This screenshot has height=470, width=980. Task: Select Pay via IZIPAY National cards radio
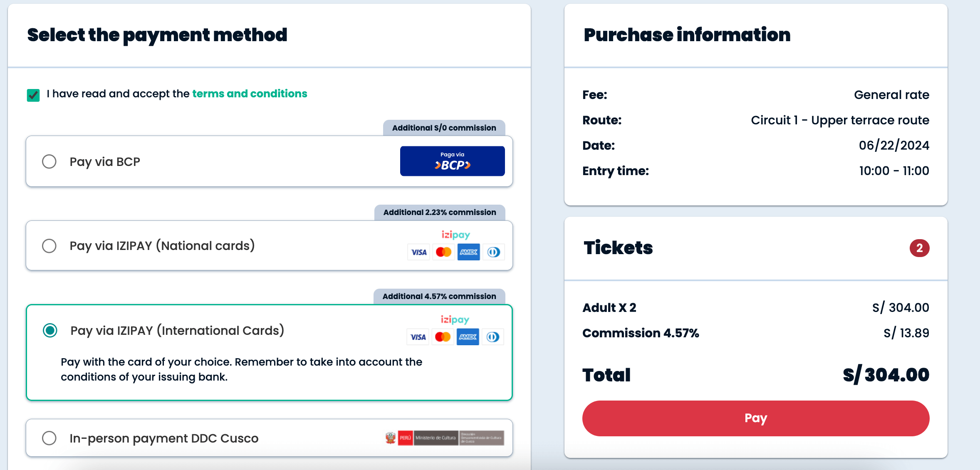coord(49,246)
